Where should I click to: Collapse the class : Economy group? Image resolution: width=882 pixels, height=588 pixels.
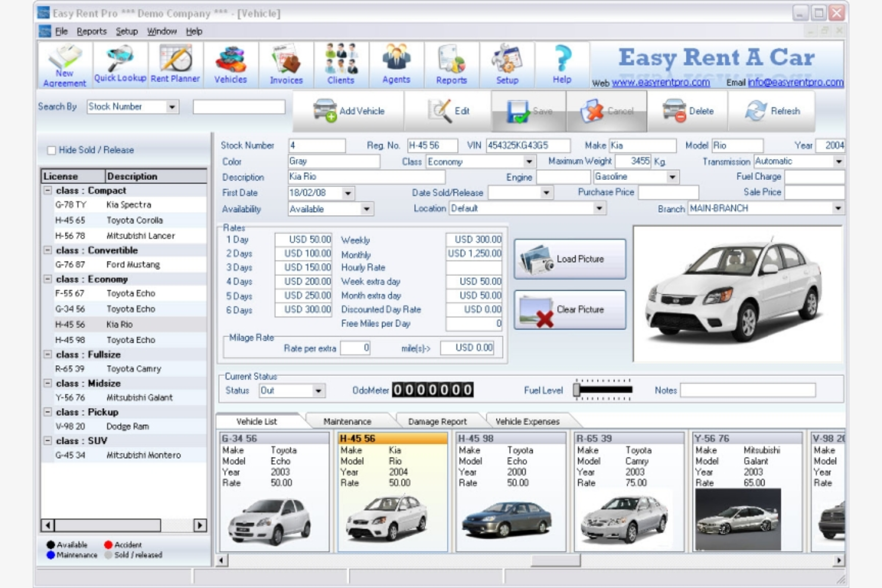[x=49, y=278]
